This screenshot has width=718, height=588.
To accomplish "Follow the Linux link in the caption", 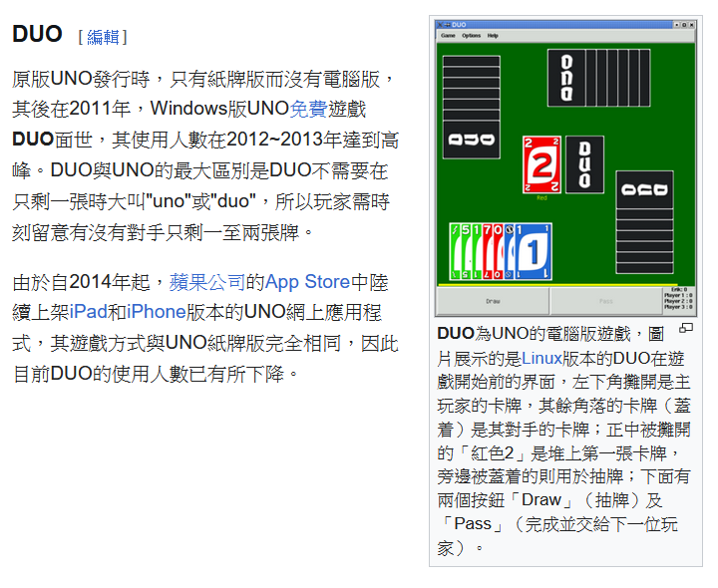I will pos(541,359).
